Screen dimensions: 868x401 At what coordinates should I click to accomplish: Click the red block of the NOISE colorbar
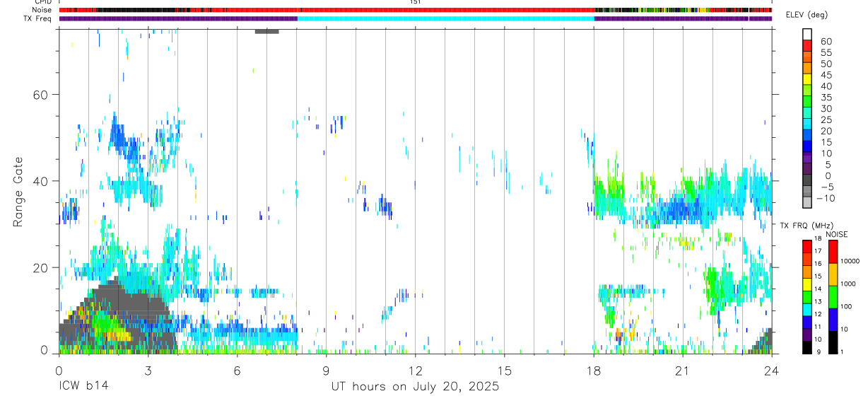pyautogui.click(x=833, y=251)
